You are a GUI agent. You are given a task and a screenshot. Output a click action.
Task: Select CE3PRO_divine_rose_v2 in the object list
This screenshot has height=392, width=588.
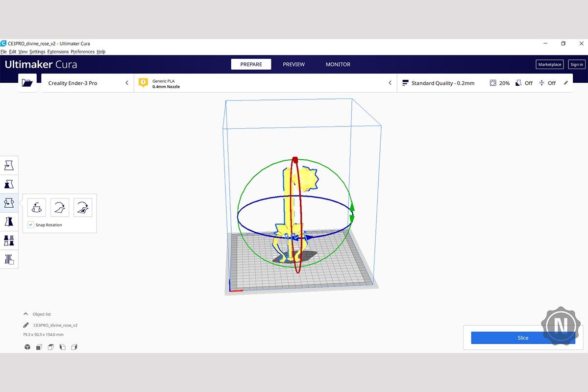click(55, 325)
